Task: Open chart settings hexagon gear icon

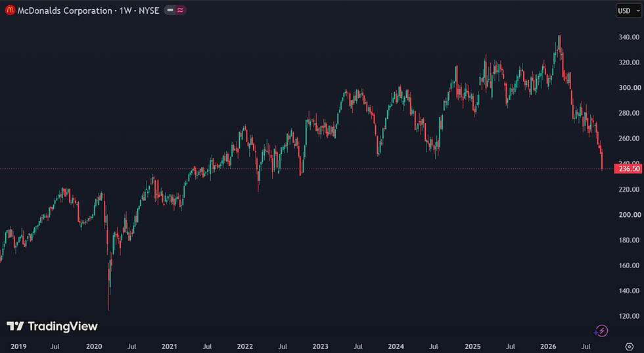Action: (x=630, y=346)
